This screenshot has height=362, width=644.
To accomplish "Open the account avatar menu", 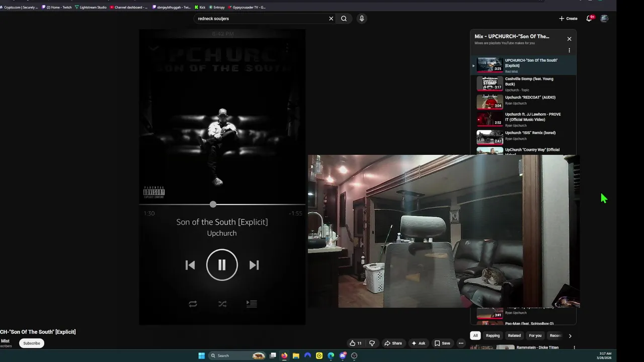I will (x=604, y=19).
